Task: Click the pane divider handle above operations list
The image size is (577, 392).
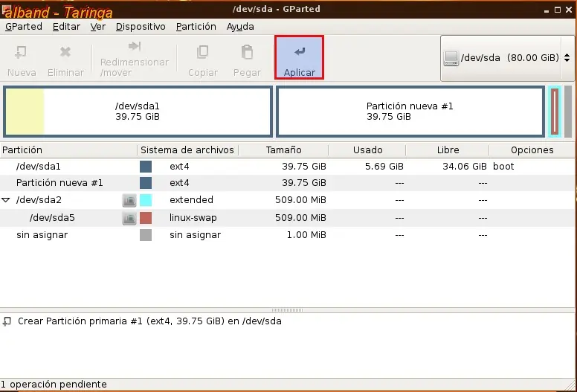Action: [287, 310]
